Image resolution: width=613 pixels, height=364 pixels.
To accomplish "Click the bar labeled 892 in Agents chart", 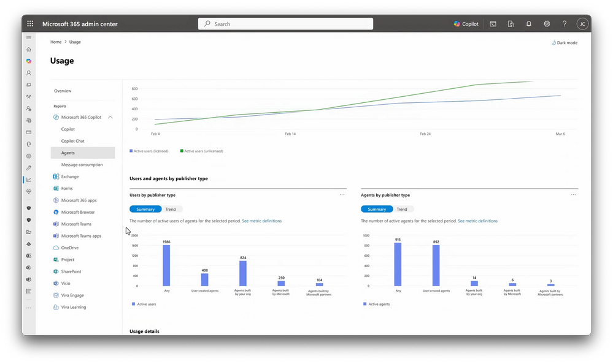I will click(436, 265).
